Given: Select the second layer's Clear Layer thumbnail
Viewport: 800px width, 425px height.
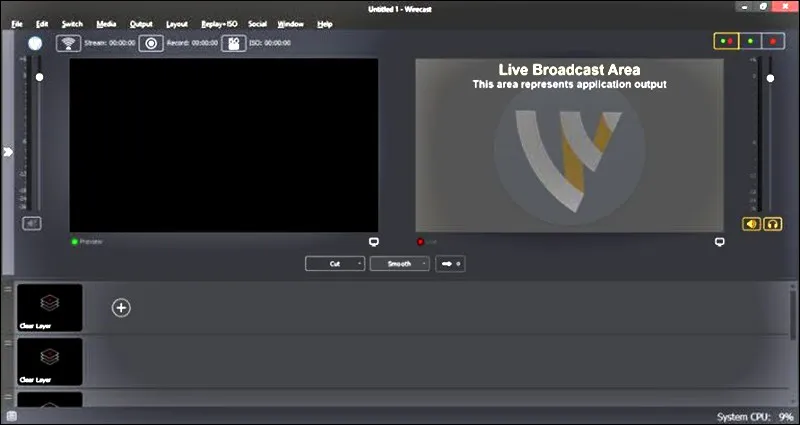Looking at the screenshot, I should (49, 361).
